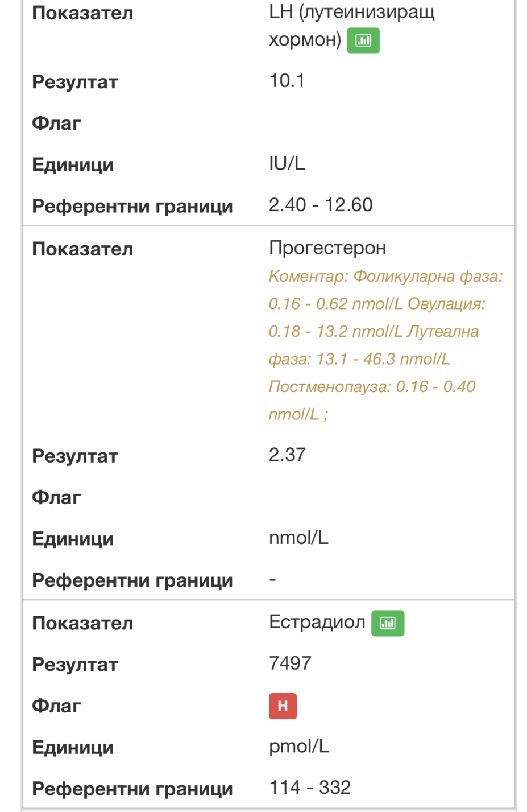Click the pmol/L units value
The width and height of the screenshot is (527, 812).
coord(299,747)
